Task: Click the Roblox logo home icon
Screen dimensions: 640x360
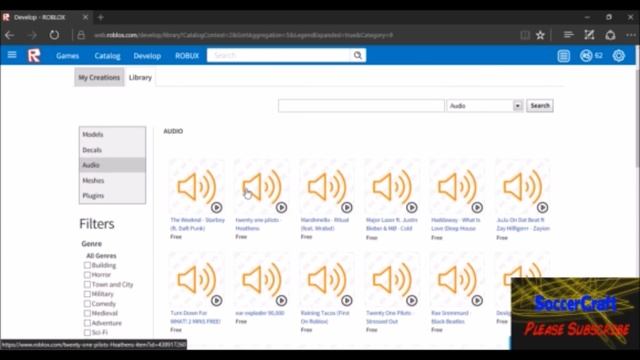Action: pos(34,56)
